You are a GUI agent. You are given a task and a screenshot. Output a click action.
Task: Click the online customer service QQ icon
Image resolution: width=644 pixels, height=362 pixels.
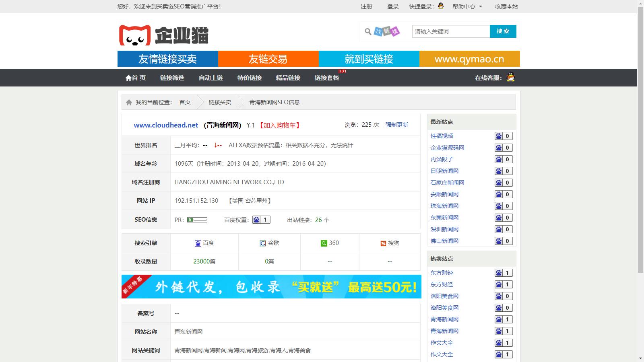[510, 77]
